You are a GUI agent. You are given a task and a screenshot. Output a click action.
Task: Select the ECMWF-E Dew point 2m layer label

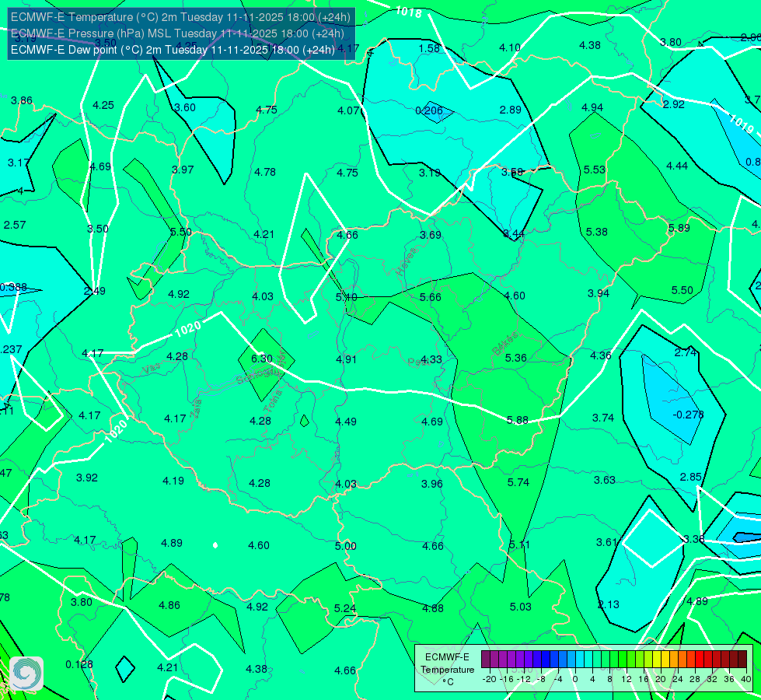[173, 50]
